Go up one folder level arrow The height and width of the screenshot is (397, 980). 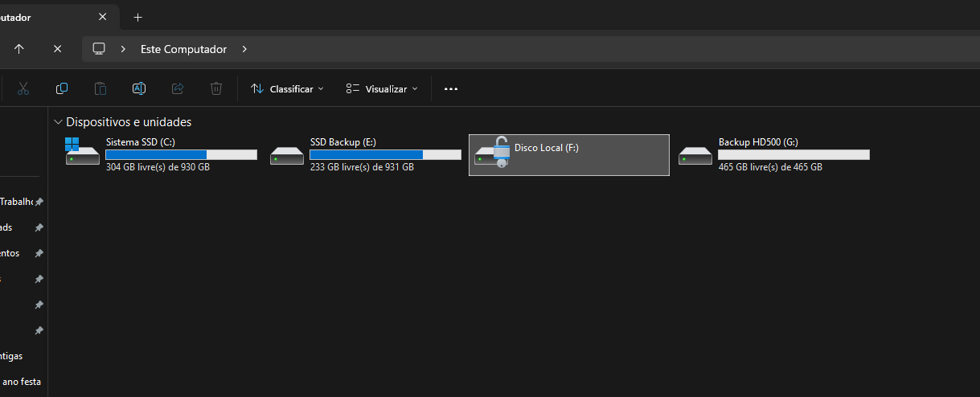click(19, 49)
